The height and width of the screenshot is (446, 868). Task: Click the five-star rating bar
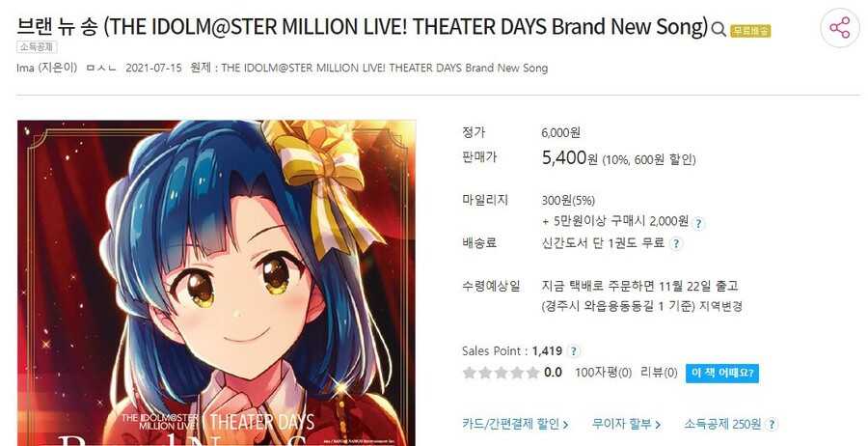tap(501, 373)
